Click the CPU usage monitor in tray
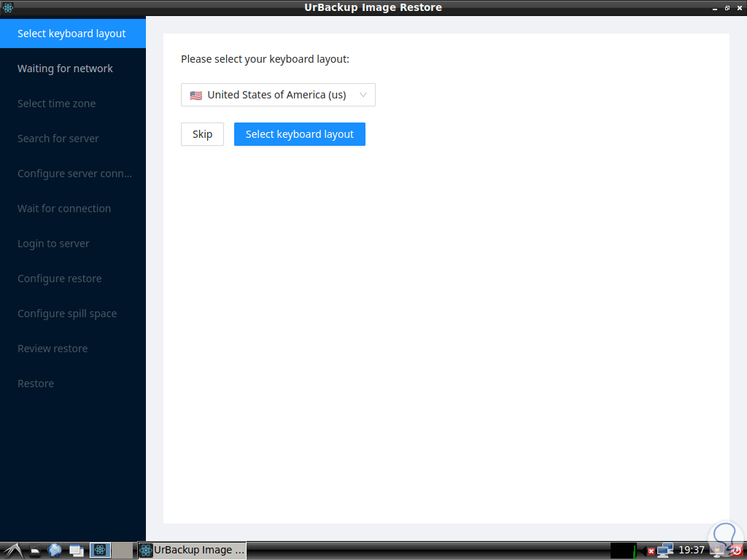 coord(624,551)
